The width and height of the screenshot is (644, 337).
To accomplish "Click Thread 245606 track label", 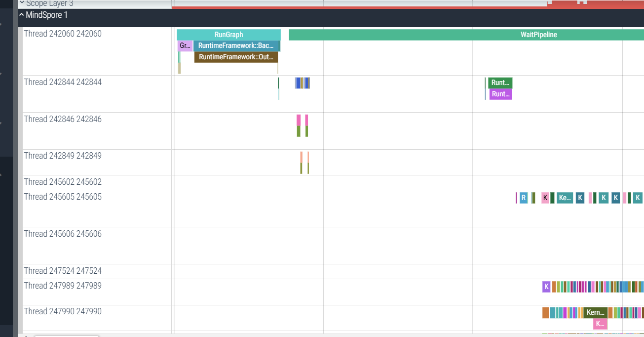I will (63, 234).
